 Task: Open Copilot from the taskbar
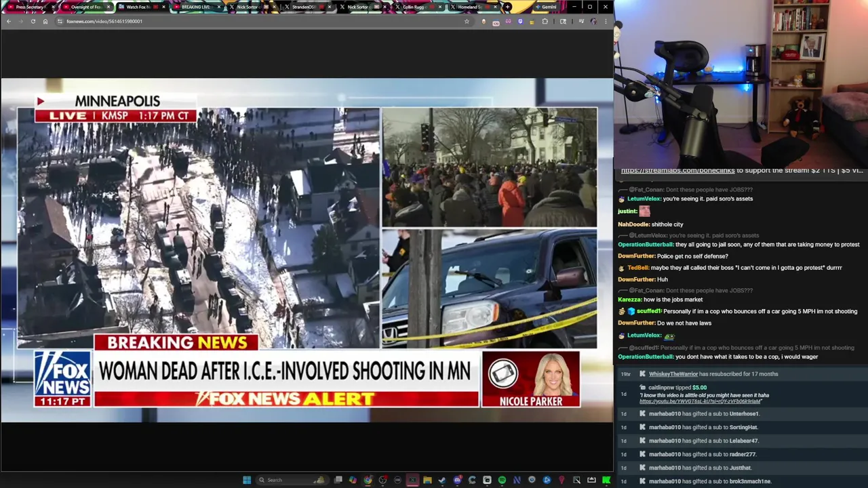353,480
